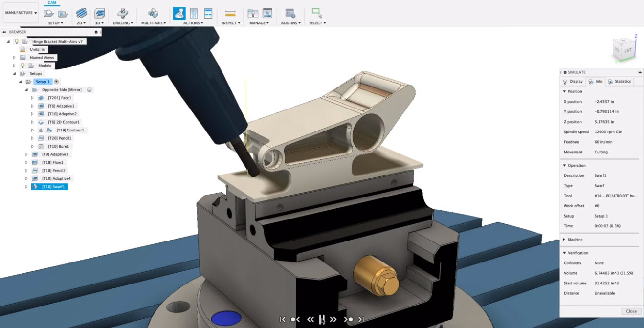Select the [T10] Swarf1 operation
The height and width of the screenshot is (328, 644).
pos(49,187)
